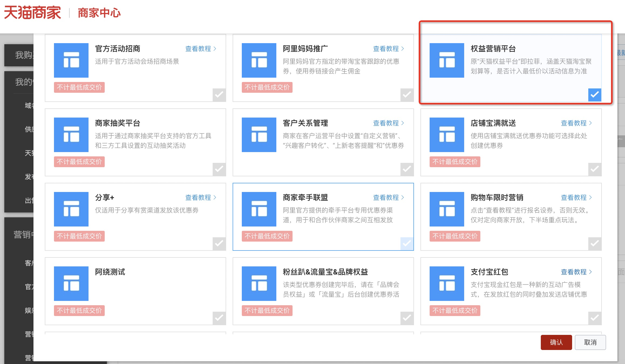Tick the checkmark on 店铺宝满就送 card
The height and width of the screenshot is (364, 625).
click(x=595, y=169)
